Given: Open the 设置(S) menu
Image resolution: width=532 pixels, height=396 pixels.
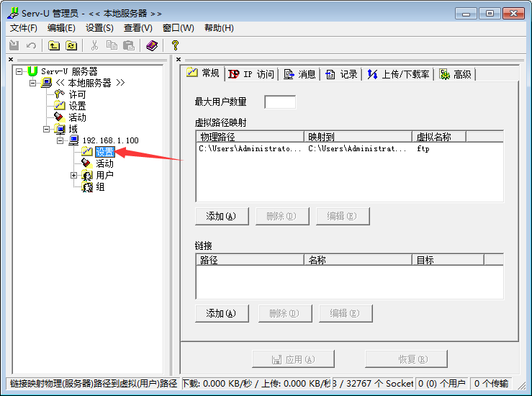Looking at the screenshot, I should [99, 28].
